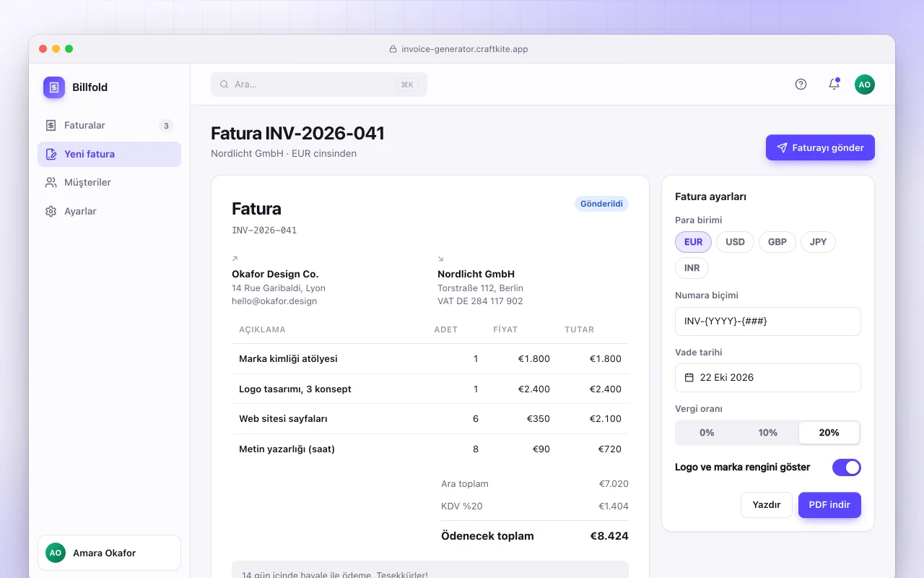Select the 20% tax rate
Screen dimensions: 924x578
point(829,433)
